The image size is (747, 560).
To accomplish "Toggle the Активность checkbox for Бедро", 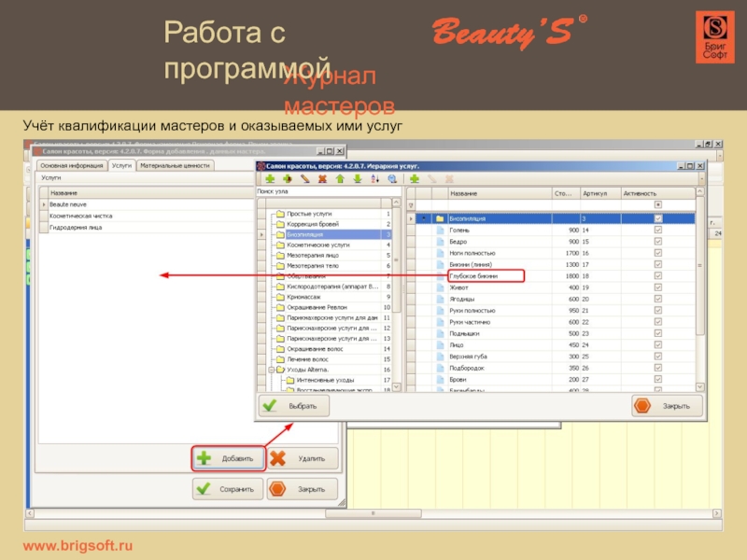I will 658,242.
